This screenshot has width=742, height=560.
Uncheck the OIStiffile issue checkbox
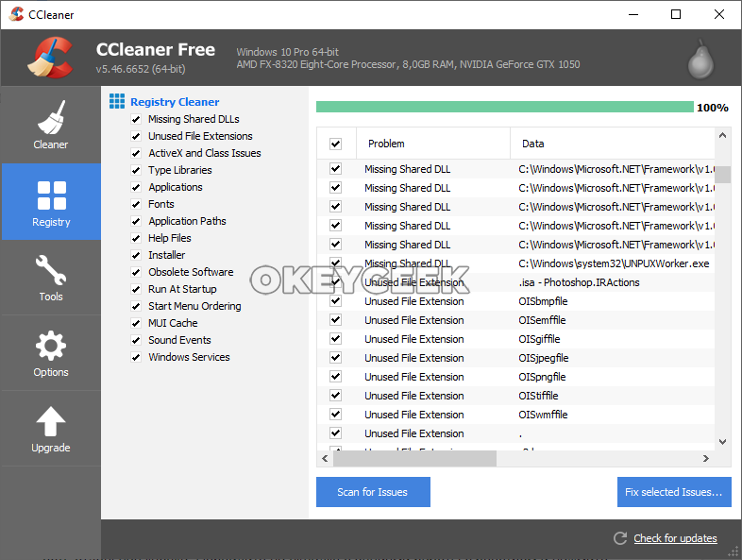(335, 396)
